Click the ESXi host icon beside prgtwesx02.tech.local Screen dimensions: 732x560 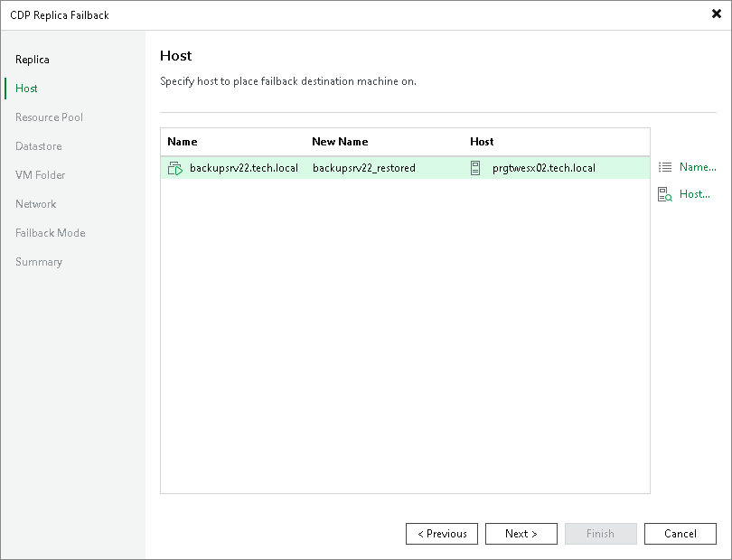pos(475,167)
